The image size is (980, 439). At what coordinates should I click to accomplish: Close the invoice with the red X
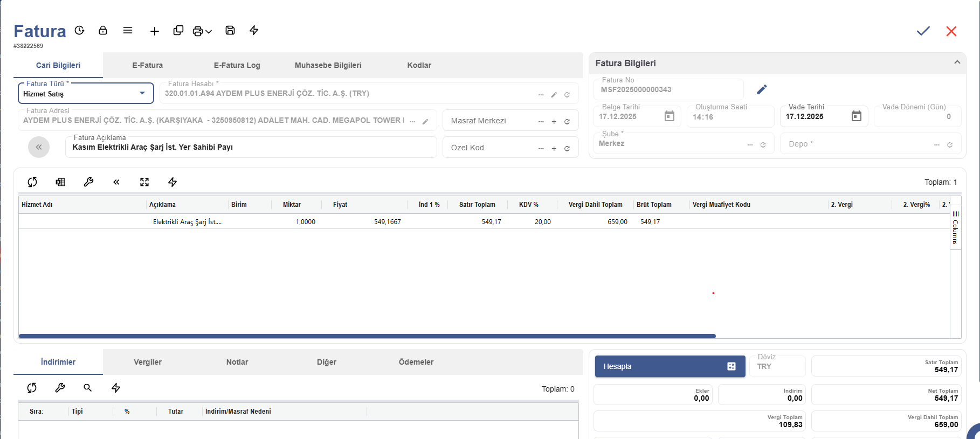point(951,31)
